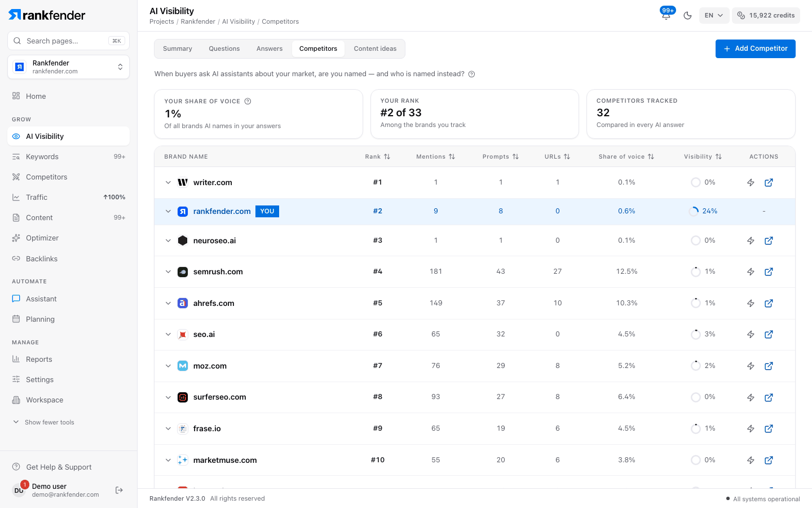Click the Search pages field
Screen dimensions: 812x508
69,41
